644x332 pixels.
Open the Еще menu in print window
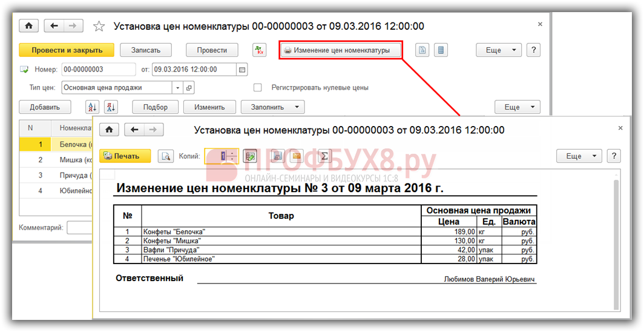click(579, 156)
